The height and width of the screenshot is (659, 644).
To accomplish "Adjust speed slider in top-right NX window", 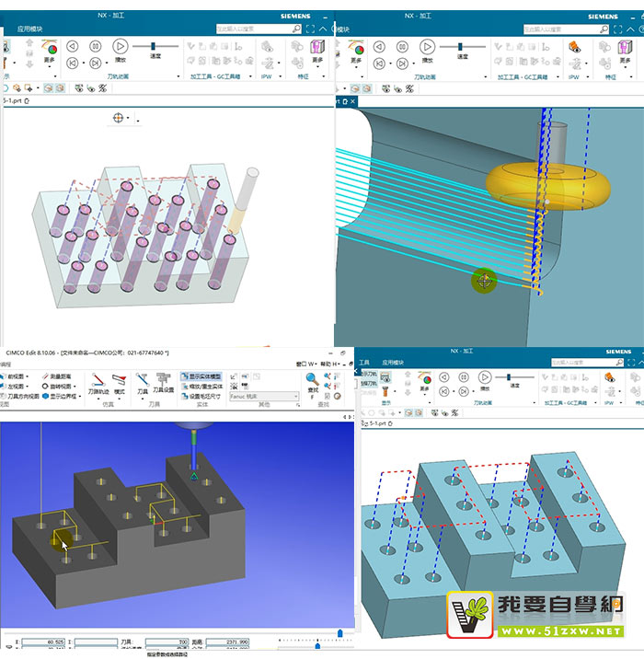I will click(x=460, y=46).
